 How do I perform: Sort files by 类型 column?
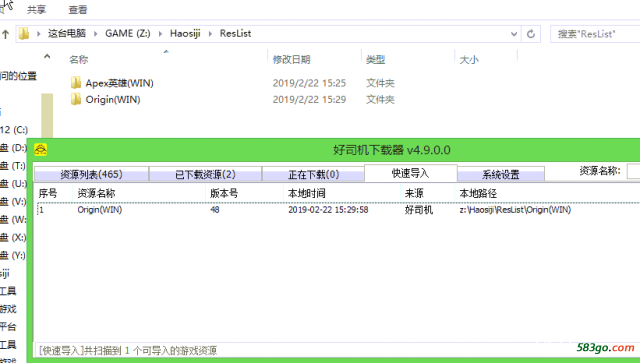[376, 60]
